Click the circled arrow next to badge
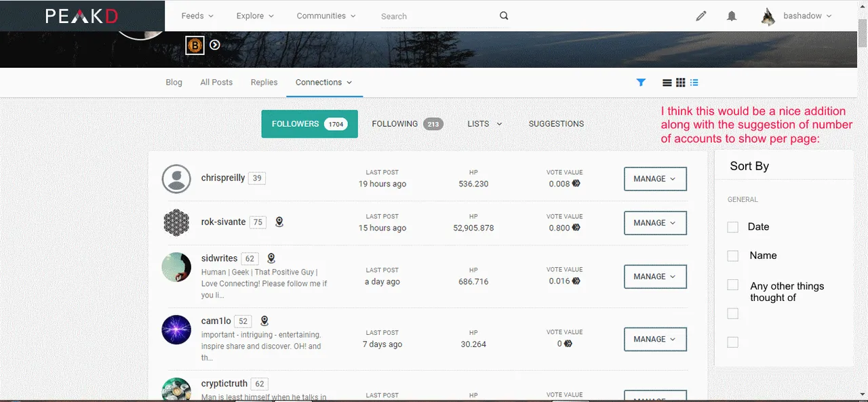This screenshot has height=402, width=868. point(215,45)
